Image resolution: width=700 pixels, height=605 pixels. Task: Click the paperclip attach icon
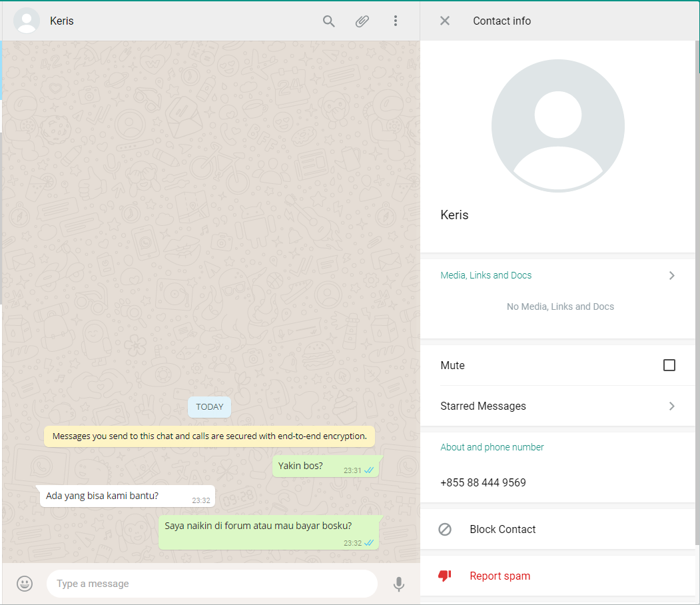click(x=362, y=21)
